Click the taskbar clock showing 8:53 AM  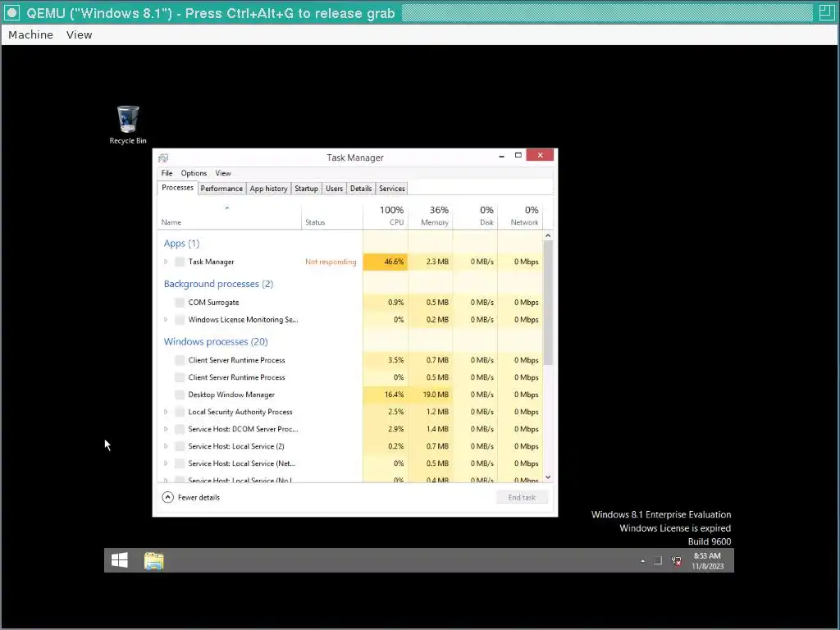click(x=707, y=561)
